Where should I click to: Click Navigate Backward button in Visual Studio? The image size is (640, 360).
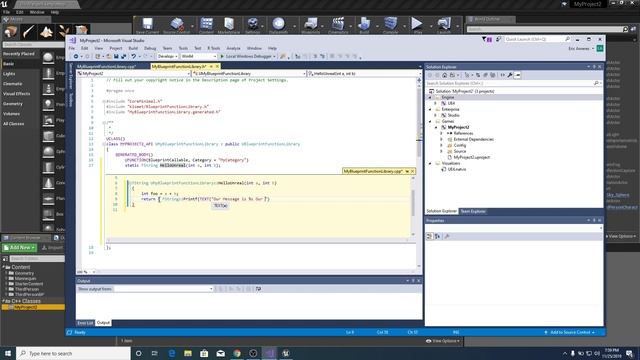click(x=76, y=56)
